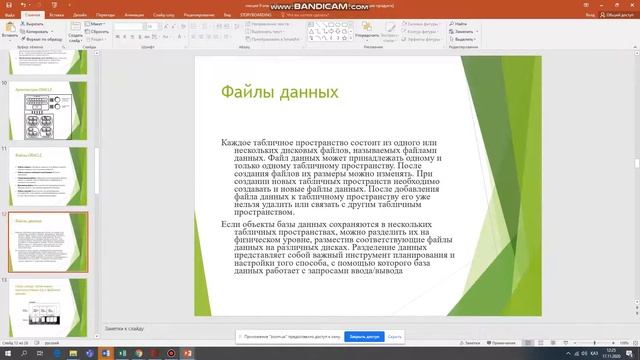Switch to Reading view icon

[x=553, y=343]
